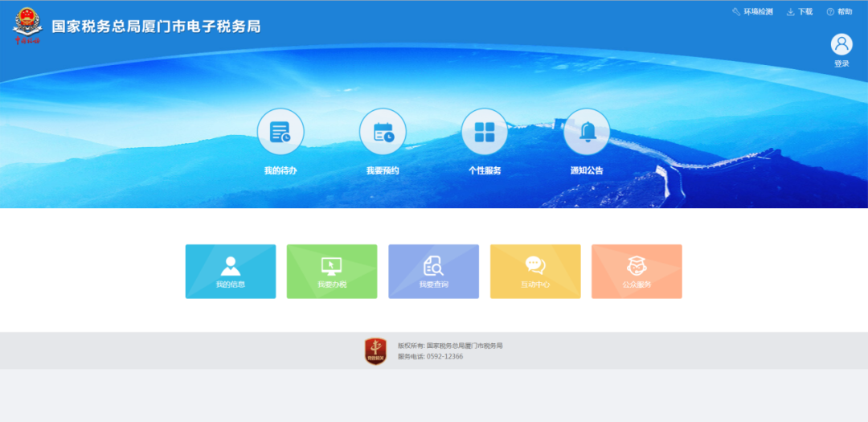This screenshot has width=868, height=422.
Task: Click the red government badge in footer
Action: (375, 351)
